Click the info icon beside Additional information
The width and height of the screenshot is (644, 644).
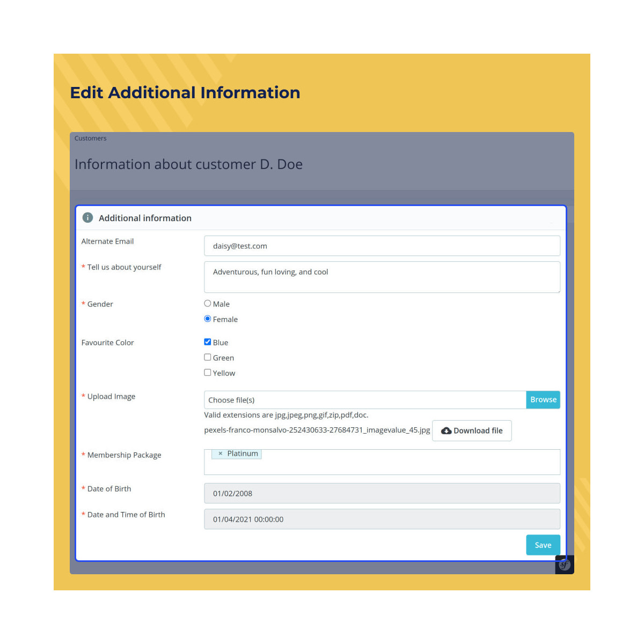click(x=87, y=218)
